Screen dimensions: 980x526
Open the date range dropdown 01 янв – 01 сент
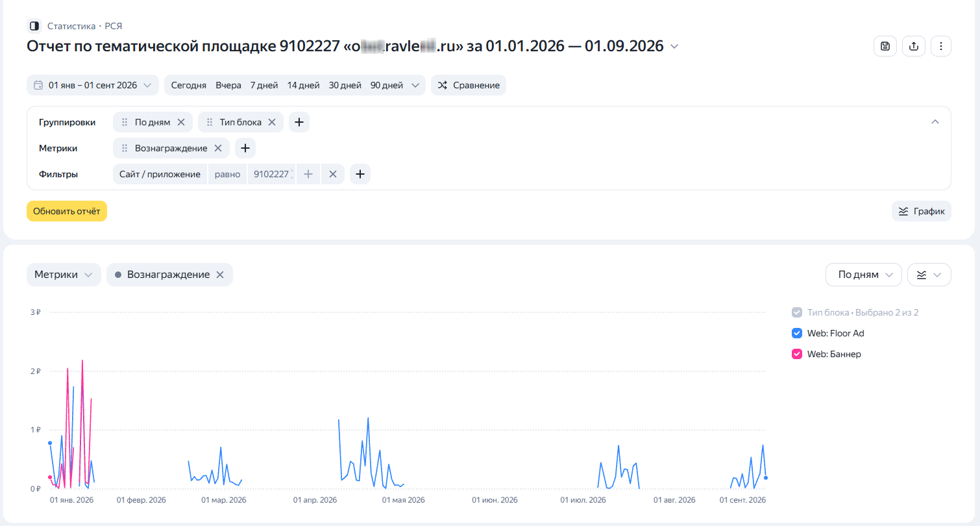click(x=93, y=85)
